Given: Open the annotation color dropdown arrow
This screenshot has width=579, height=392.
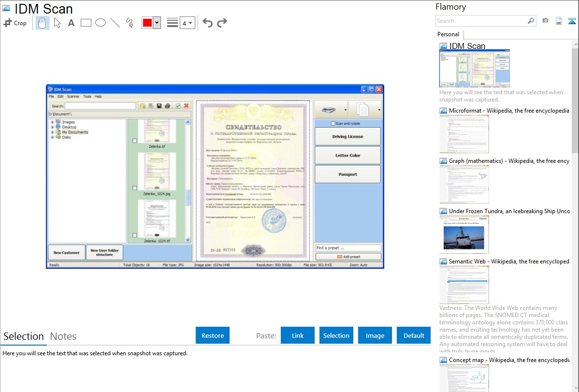Looking at the screenshot, I should coord(157,23).
